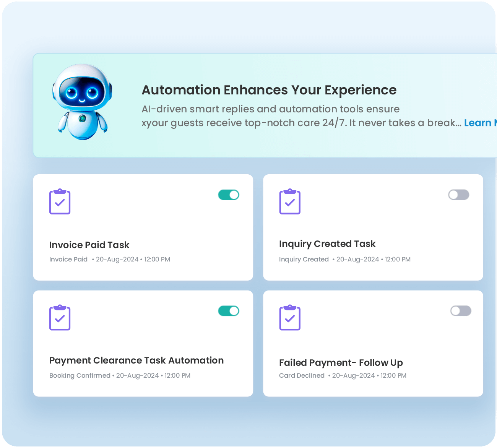The width and height of the screenshot is (497, 448).
Task: Select the Payment Clearance Task Automation clipboard icon
Action: (60, 318)
